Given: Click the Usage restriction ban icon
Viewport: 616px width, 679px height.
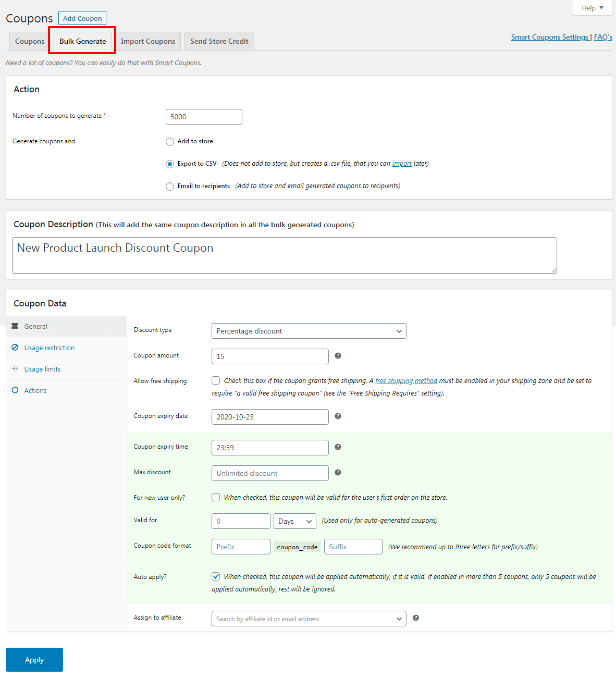Looking at the screenshot, I should (x=15, y=348).
